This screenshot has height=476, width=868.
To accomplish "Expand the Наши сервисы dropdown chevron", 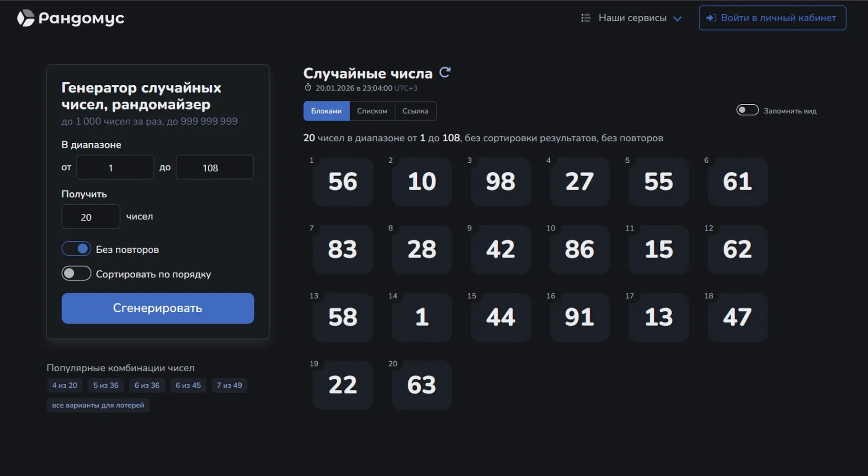I will 677,19.
